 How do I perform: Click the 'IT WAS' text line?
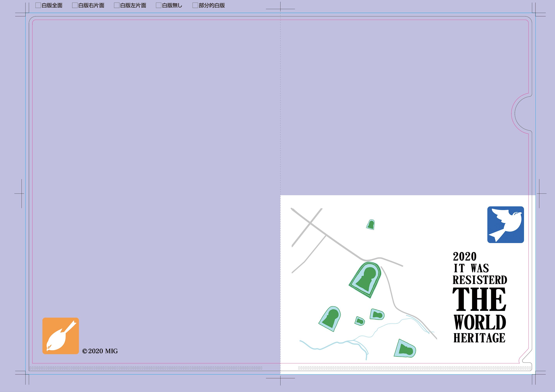coord(471,268)
